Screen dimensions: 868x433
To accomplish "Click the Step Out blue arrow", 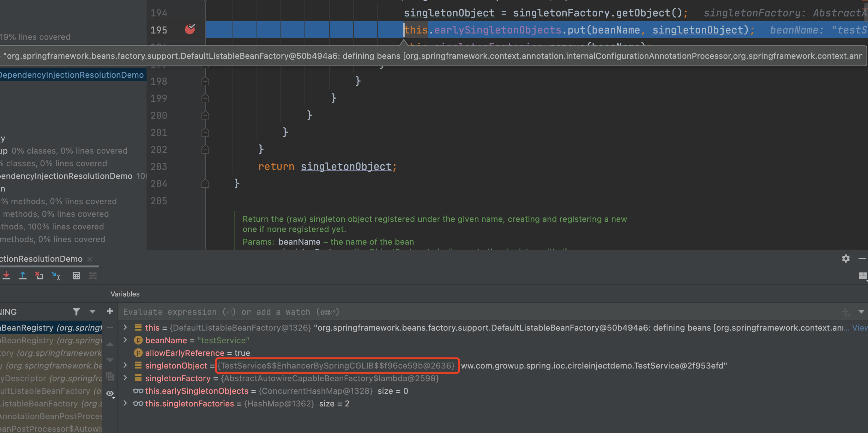I will (22, 276).
